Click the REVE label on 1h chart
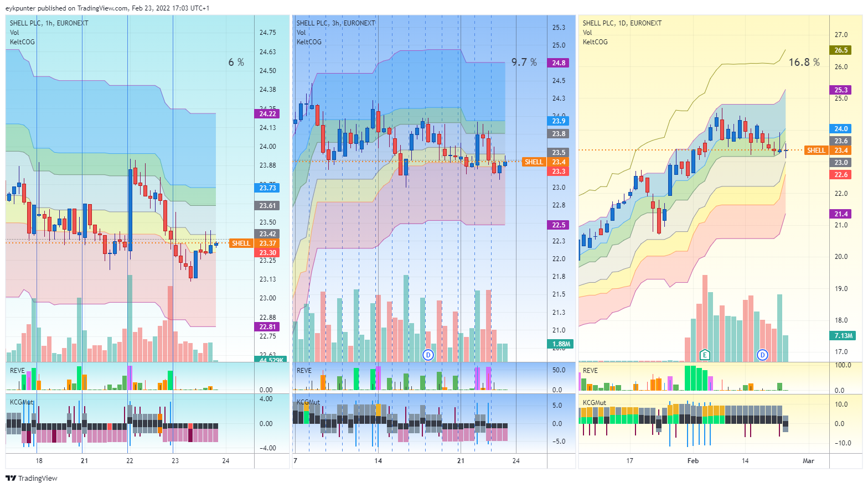 point(17,371)
